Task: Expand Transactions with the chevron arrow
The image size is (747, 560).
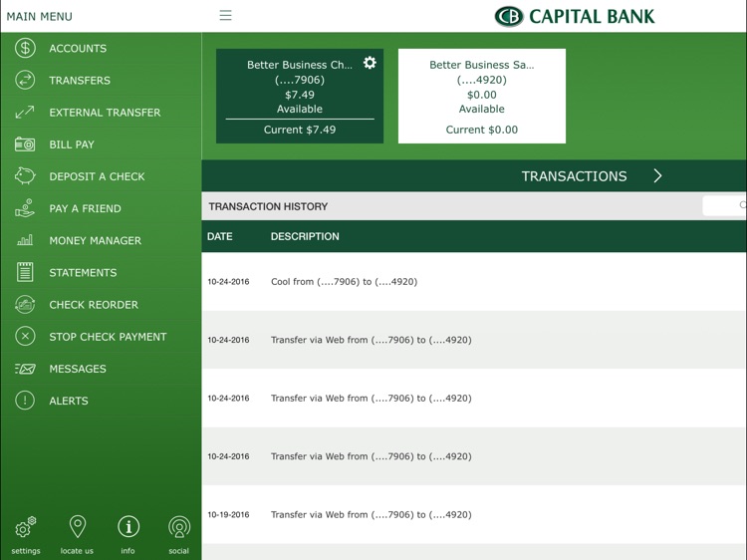Action: coord(657,175)
